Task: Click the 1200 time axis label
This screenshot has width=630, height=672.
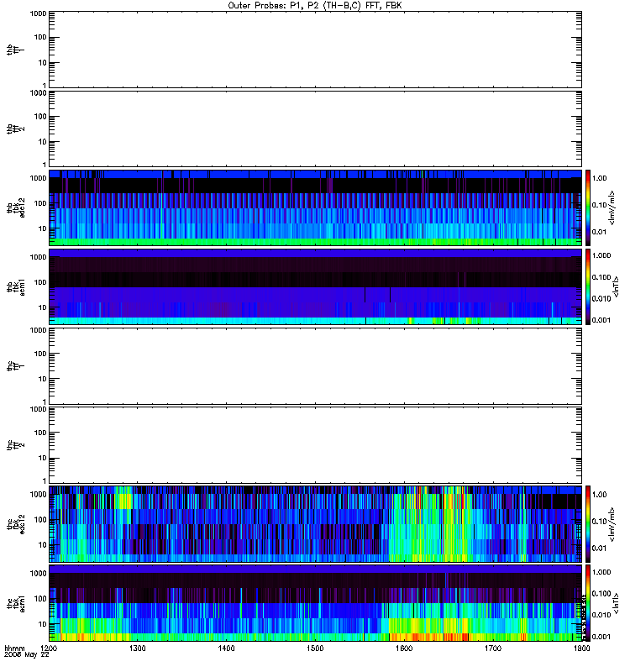Action: click(x=49, y=648)
